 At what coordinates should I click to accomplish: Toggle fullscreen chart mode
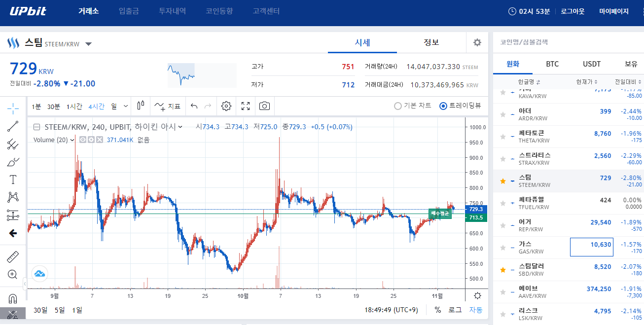(246, 106)
